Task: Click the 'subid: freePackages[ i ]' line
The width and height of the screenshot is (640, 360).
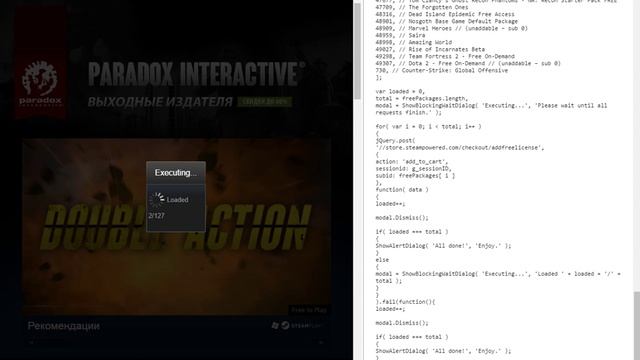Action: point(415,176)
